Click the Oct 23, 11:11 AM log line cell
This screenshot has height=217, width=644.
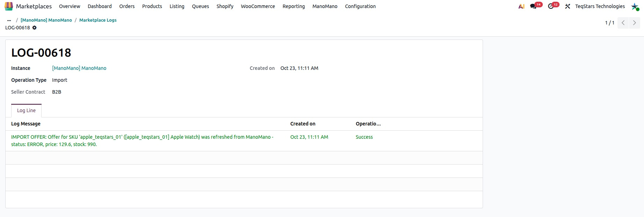pos(309,137)
